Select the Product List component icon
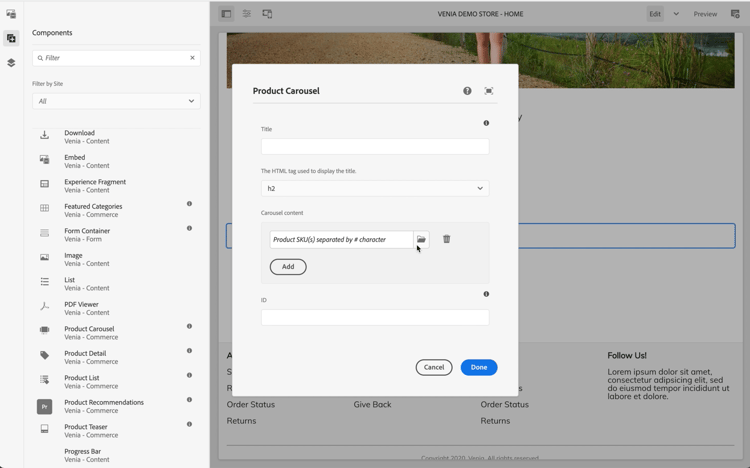The height and width of the screenshot is (468, 750). point(44,379)
